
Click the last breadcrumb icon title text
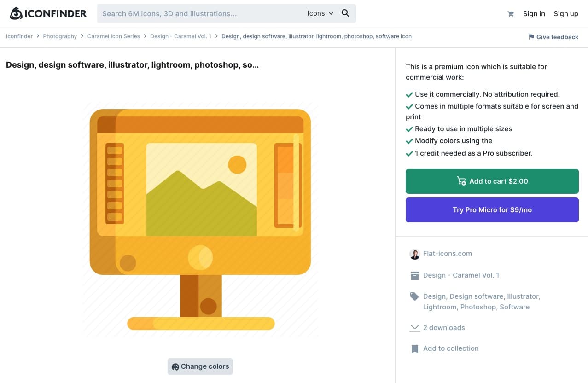[316, 36]
